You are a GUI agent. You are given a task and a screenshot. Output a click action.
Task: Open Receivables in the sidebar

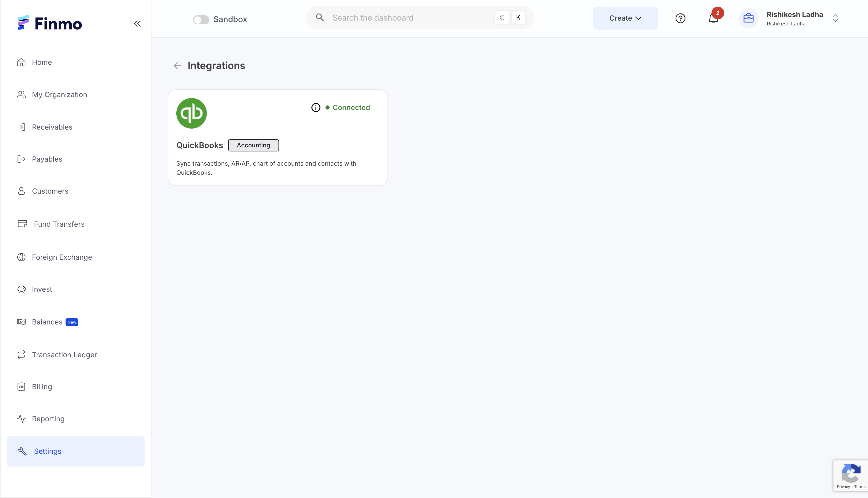click(52, 127)
